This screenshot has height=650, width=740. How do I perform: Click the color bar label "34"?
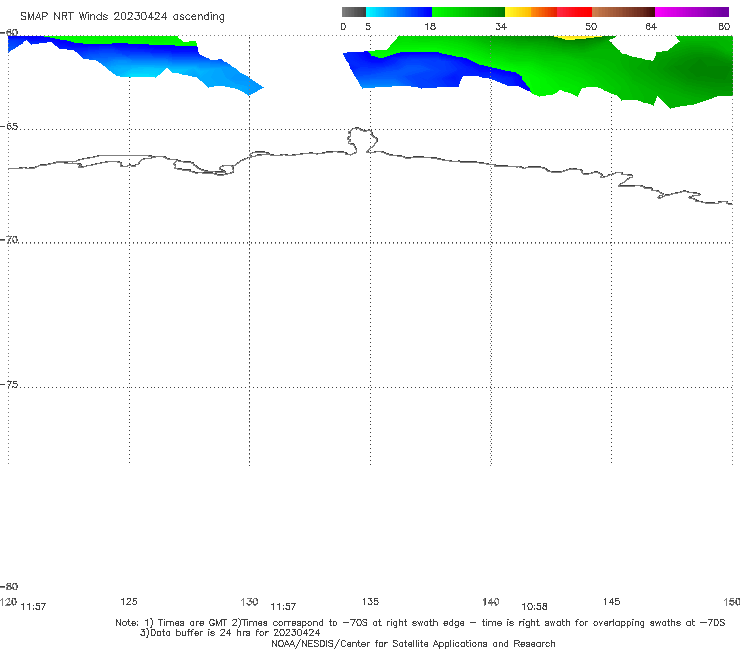pos(501,27)
